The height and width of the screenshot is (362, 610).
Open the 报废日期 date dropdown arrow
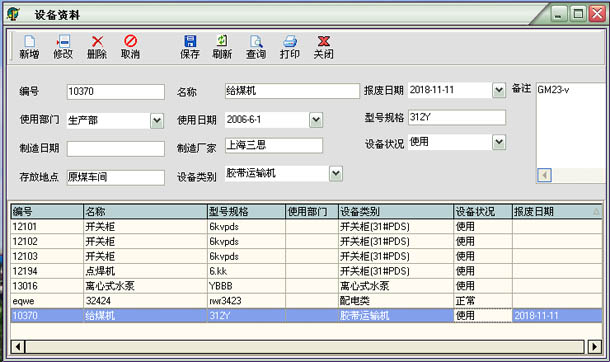click(x=499, y=90)
